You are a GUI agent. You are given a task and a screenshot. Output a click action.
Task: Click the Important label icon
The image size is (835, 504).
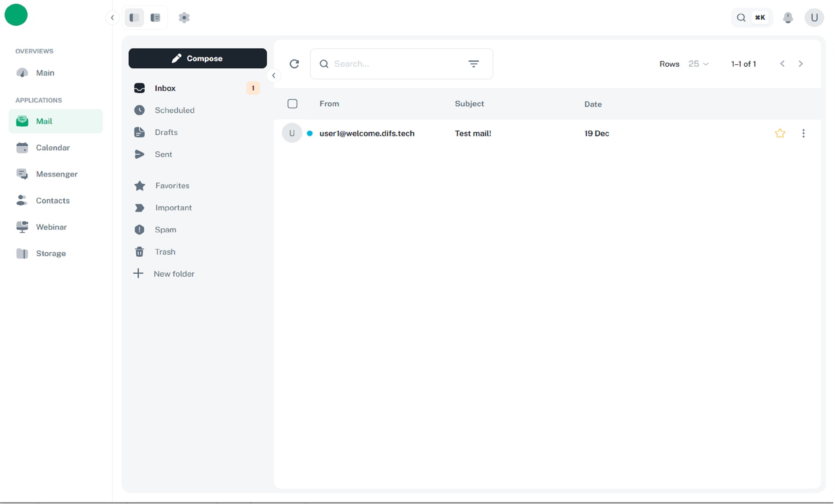139,207
